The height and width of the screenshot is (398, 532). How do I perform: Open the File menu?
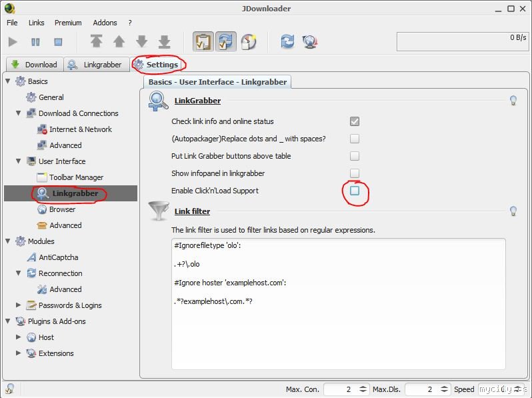(x=12, y=23)
